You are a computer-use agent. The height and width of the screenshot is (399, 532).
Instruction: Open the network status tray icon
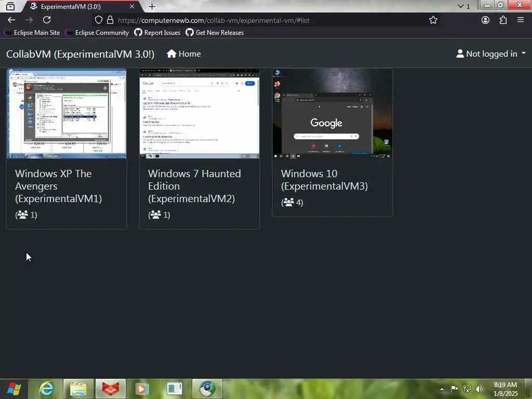467,389
